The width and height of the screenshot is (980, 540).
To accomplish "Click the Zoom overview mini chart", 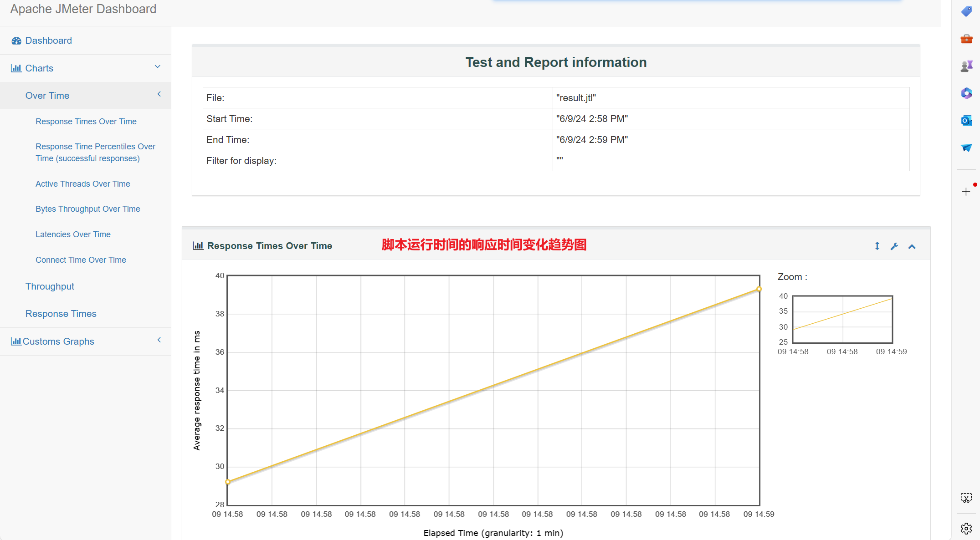I will tap(842, 319).
